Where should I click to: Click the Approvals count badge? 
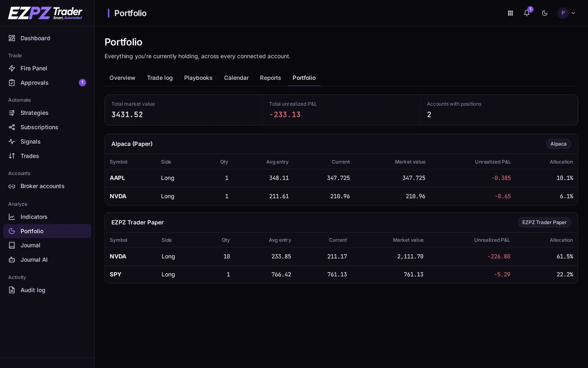click(82, 83)
